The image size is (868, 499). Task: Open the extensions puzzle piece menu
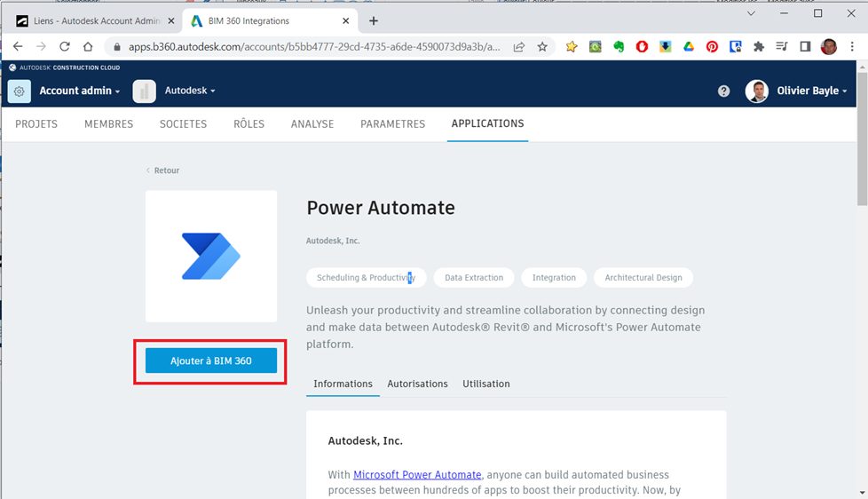coord(759,47)
